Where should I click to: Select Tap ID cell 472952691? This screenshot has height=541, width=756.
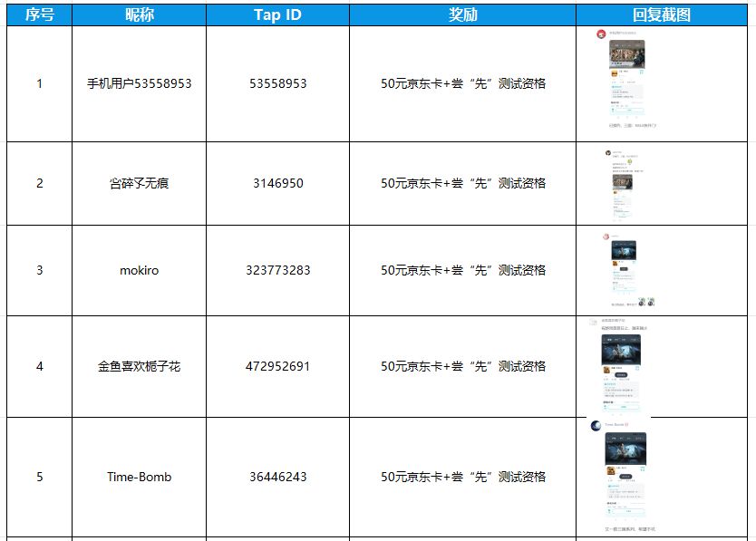277,366
